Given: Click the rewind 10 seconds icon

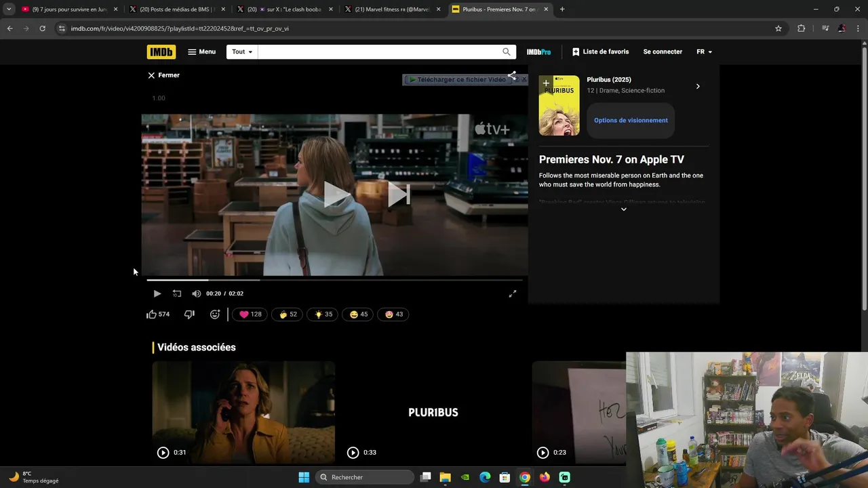Looking at the screenshot, I should click(176, 293).
